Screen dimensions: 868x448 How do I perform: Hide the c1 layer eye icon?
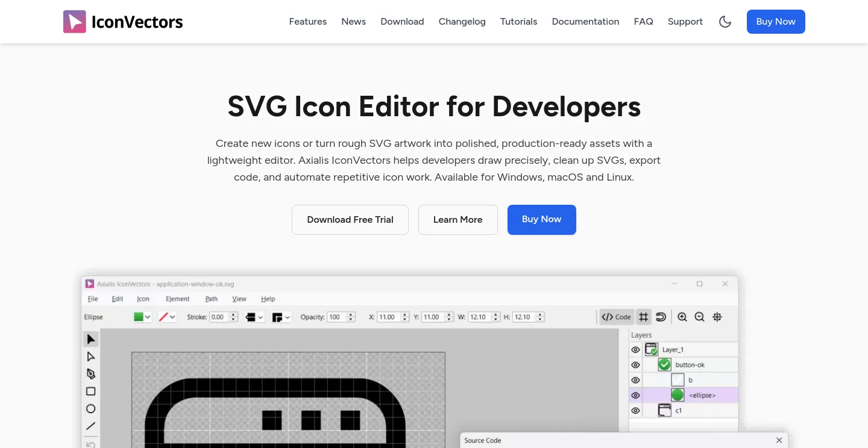[x=635, y=411]
